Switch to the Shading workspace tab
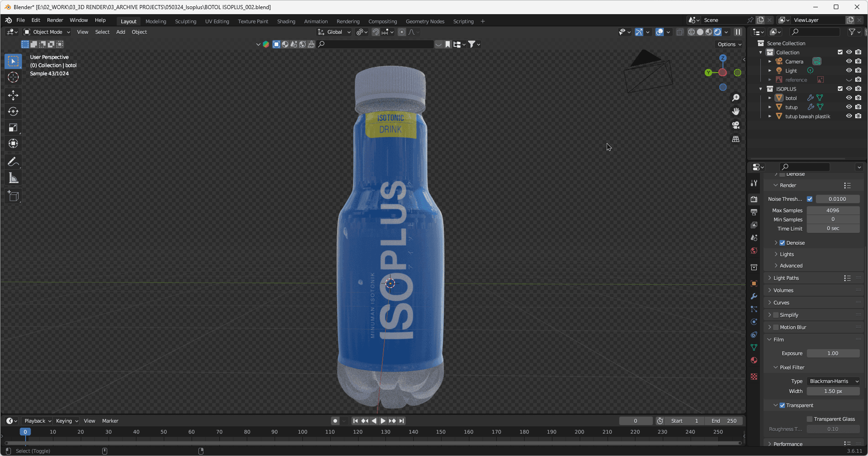This screenshot has width=868, height=456. (x=286, y=21)
